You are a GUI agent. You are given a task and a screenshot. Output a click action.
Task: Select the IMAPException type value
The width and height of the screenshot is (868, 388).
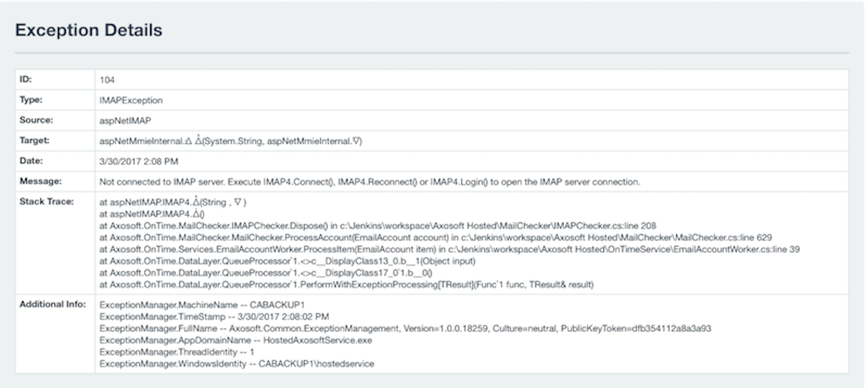pyautogui.click(x=131, y=100)
